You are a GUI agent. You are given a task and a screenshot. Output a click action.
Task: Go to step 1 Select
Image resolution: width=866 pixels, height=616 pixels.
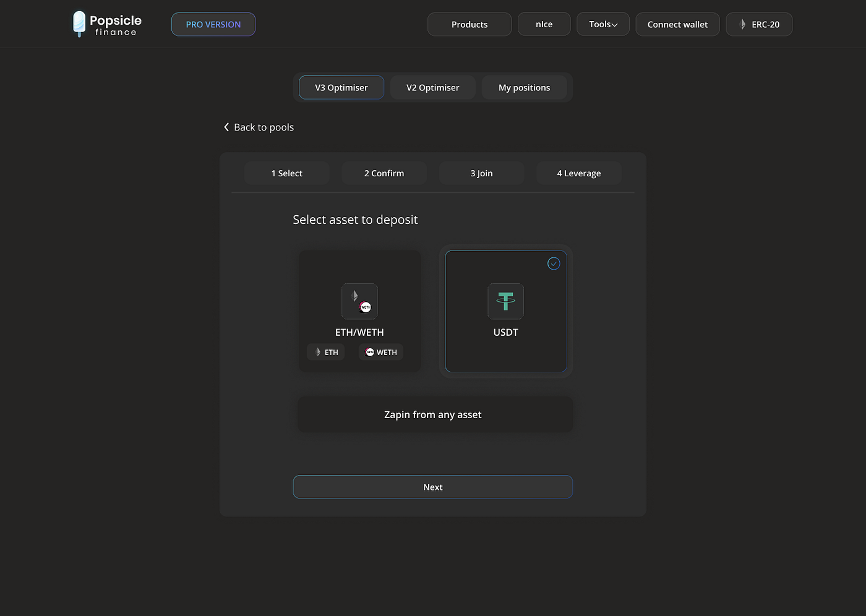coord(287,173)
